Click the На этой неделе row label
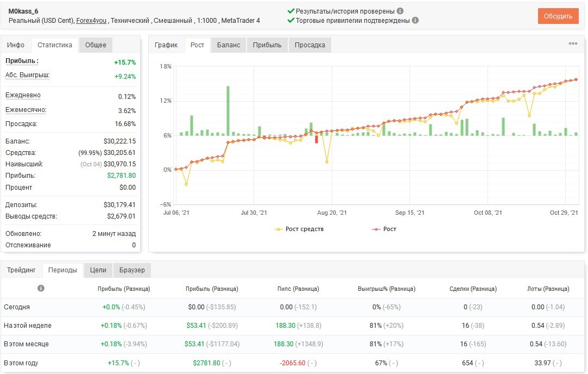The image size is (588, 374). pos(28,326)
